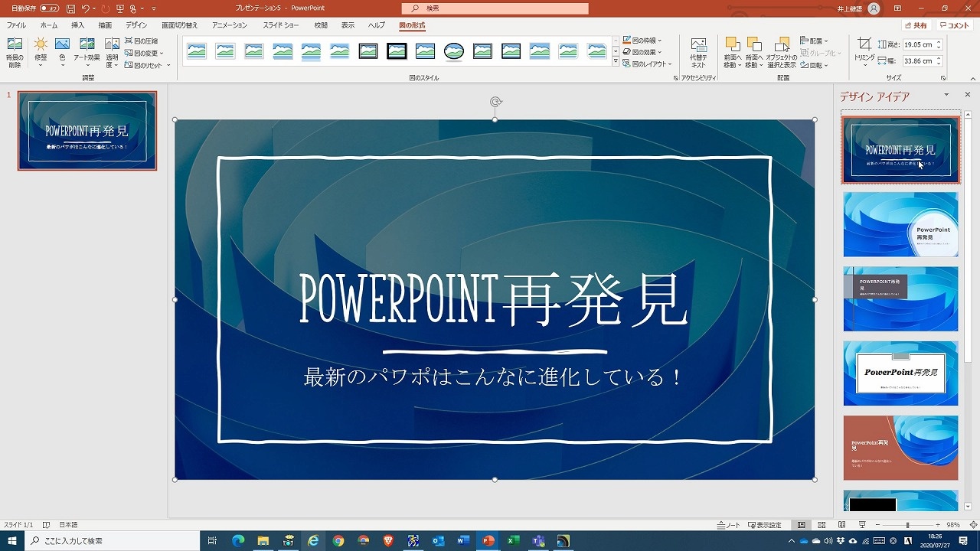
Task: Switch to the Insert (挿入) tab
Action: pos(77,25)
